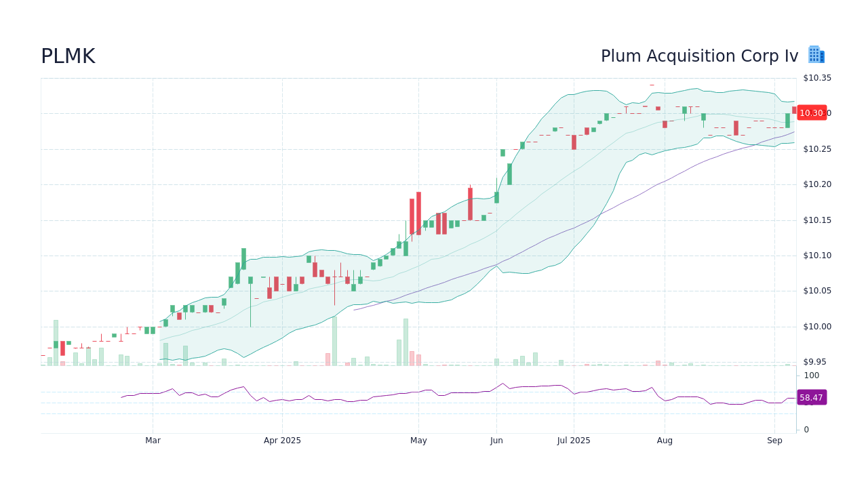The image size is (868, 488).
Task: Click the 100 level on RSI axis
Action: click(x=812, y=375)
